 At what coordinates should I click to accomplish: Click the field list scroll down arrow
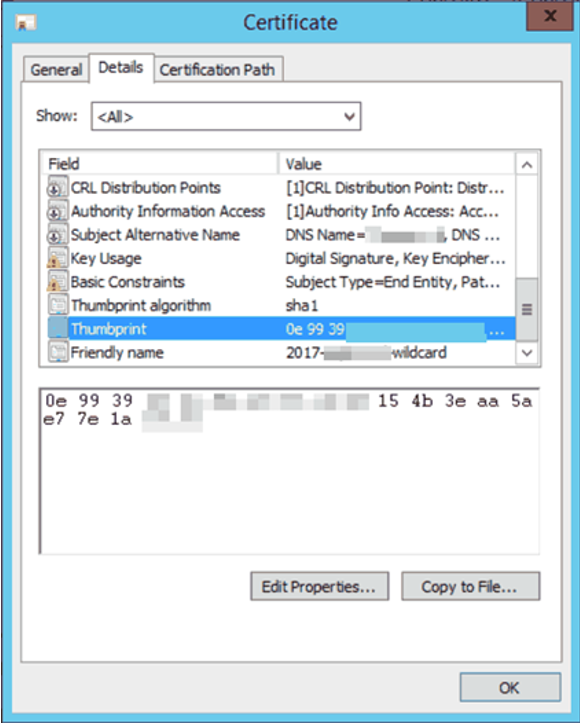[527, 353]
